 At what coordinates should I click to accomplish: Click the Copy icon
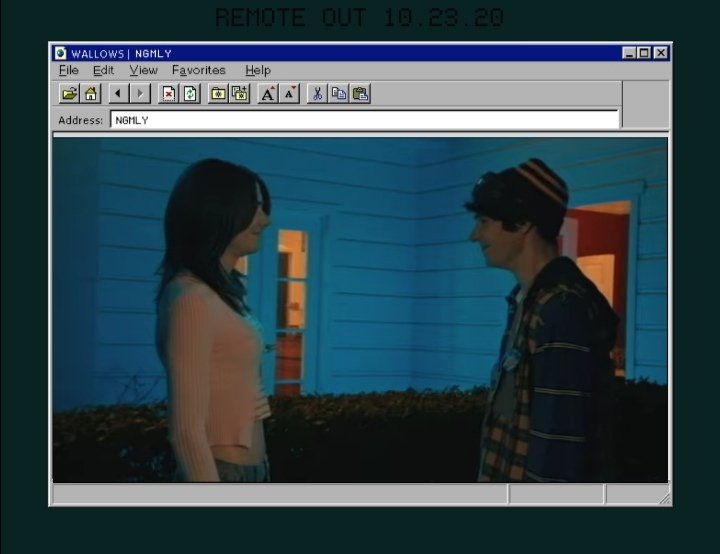coord(339,94)
